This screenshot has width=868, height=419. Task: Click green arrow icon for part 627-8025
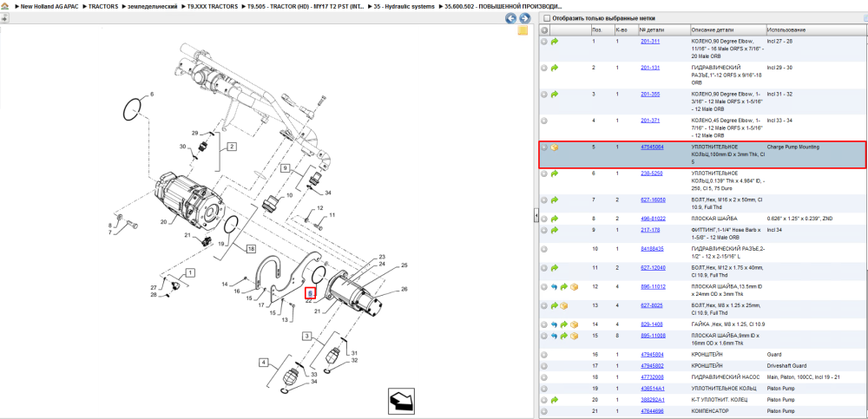(554, 305)
